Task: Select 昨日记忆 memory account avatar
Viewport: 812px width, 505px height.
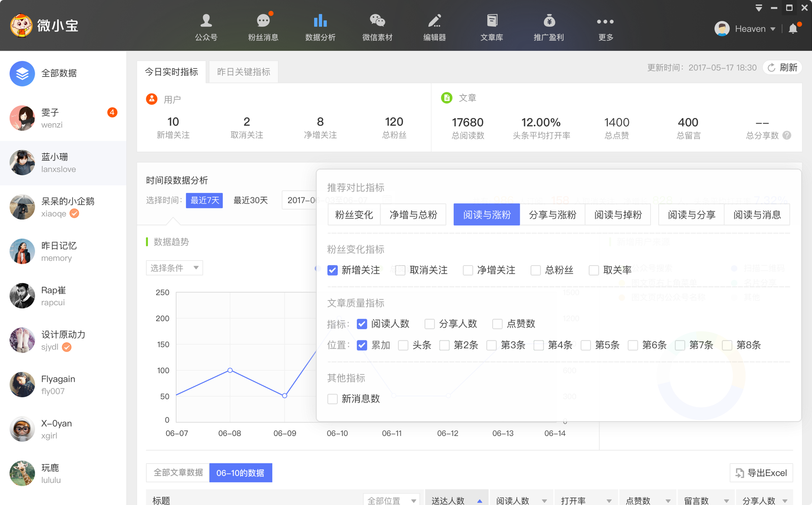Action: [x=22, y=251]
